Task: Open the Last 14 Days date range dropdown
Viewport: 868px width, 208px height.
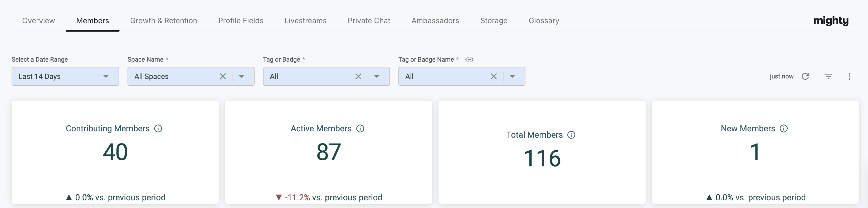Action: click(65, 76)
